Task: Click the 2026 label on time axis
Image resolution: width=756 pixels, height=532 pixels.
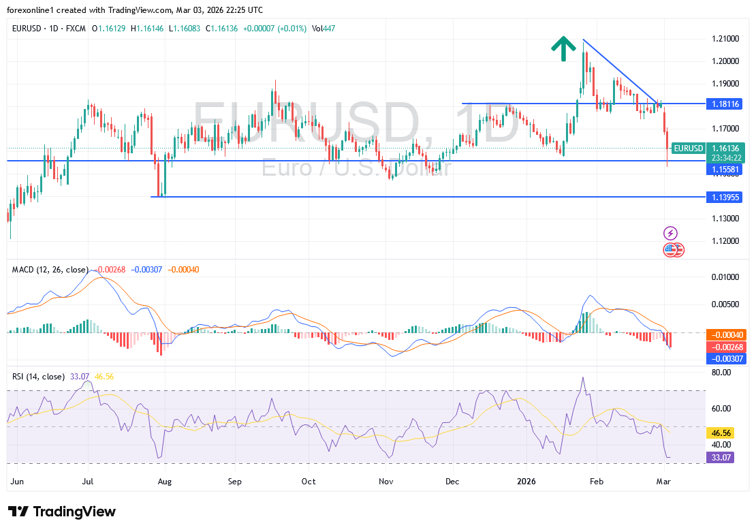Action: click(x=525, y=482)
